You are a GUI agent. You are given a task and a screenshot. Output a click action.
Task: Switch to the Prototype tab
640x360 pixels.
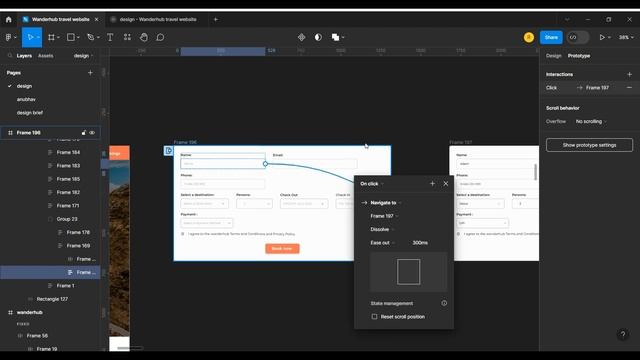point(579,56)
